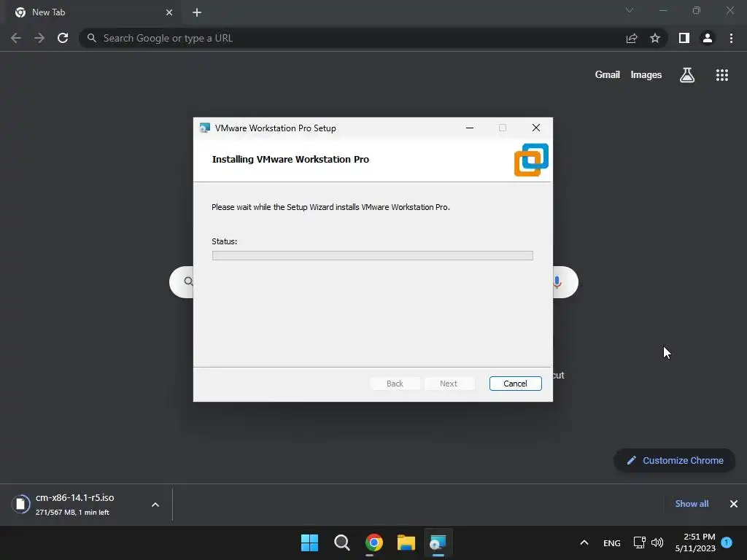Share this page from address bar
This screenshot has height=560, width=747.
(632, 38)
